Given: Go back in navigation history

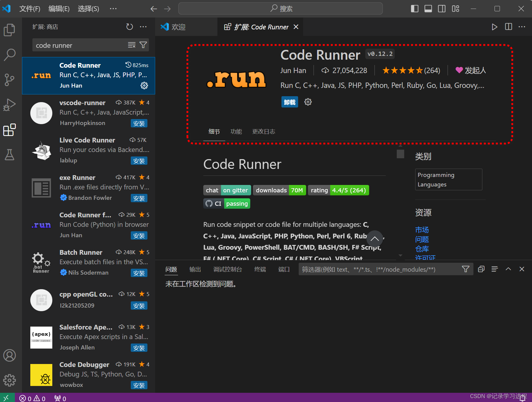Looking at the screenshot, I should click(x=154, y=9).
